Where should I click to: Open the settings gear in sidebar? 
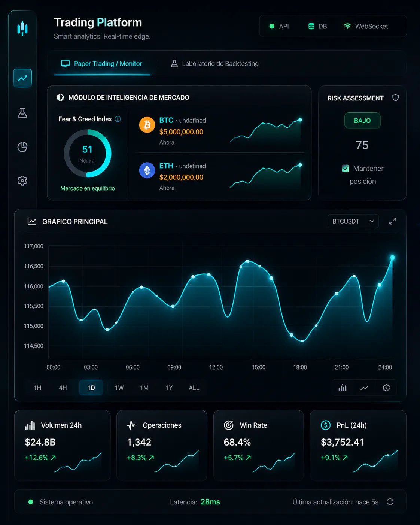coord(22,180)
